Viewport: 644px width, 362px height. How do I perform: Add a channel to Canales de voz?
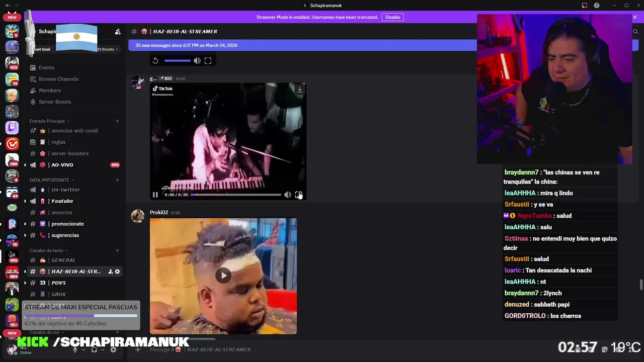click(x=117, y=332)
